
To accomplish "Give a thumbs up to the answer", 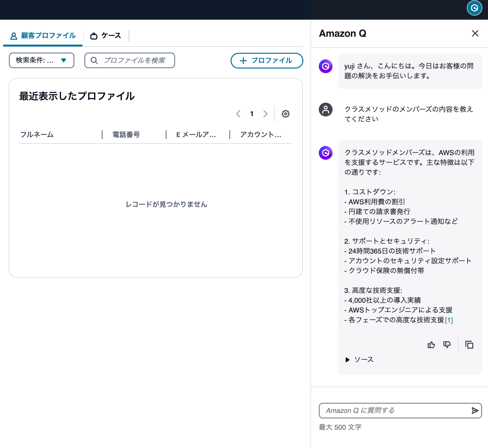I will click(x=431, y=345).
